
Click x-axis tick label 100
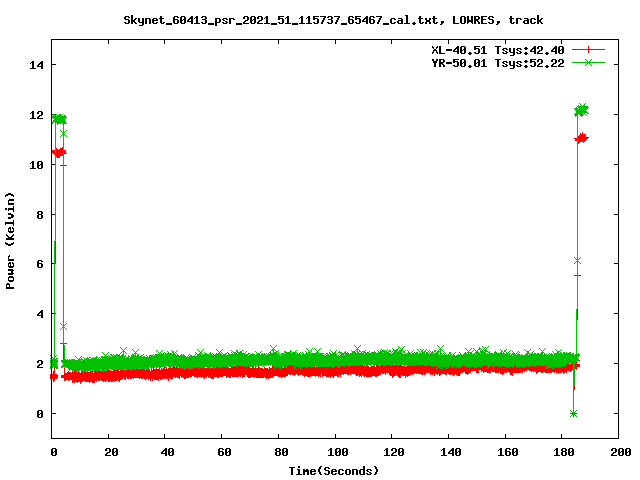click(x=338, y=452)
